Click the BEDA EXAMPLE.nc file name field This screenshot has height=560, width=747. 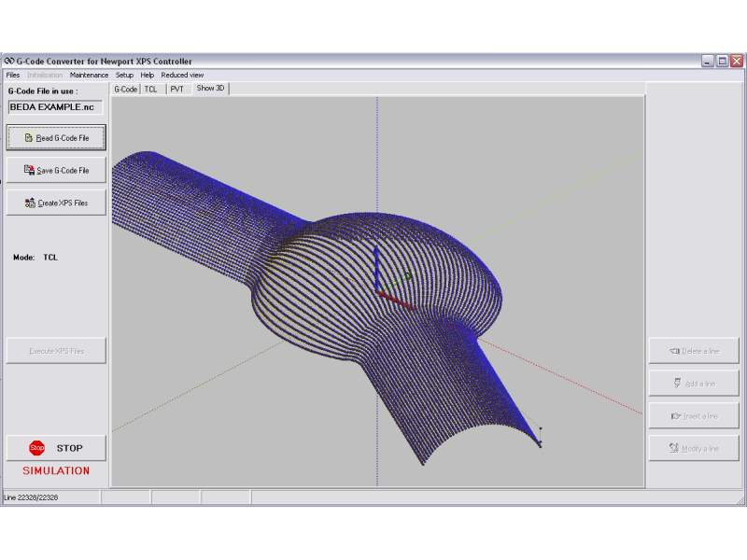pos(56,107)
